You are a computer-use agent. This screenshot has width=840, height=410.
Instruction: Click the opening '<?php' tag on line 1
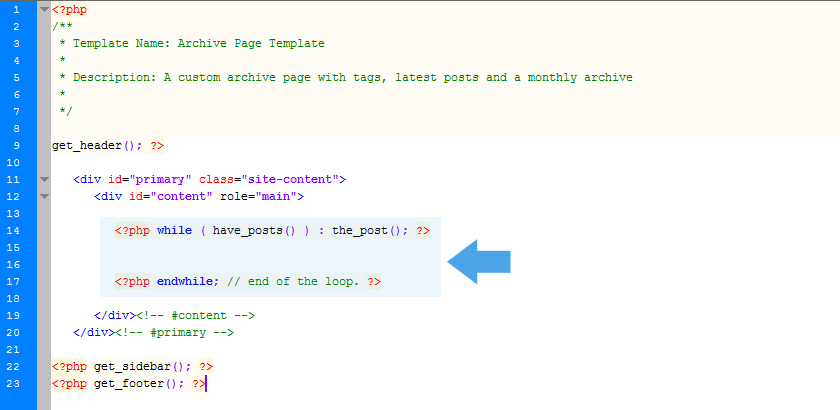pos(69,10)
